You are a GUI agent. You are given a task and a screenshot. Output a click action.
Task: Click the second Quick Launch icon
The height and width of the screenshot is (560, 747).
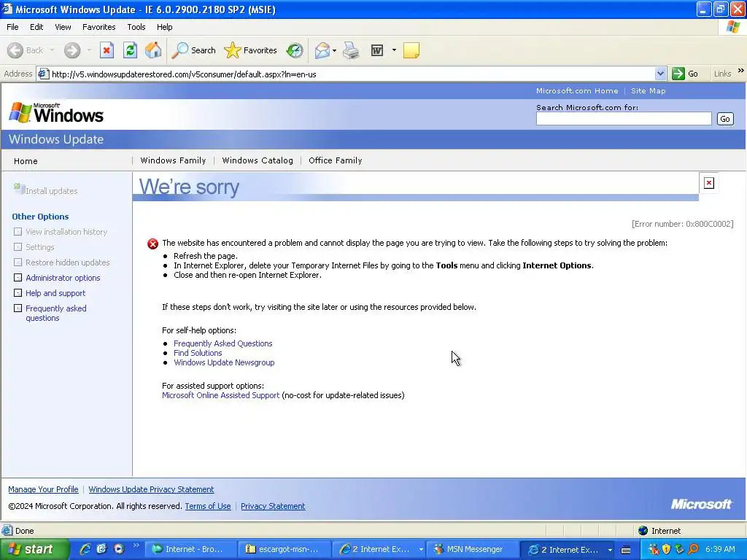point(102,549)
